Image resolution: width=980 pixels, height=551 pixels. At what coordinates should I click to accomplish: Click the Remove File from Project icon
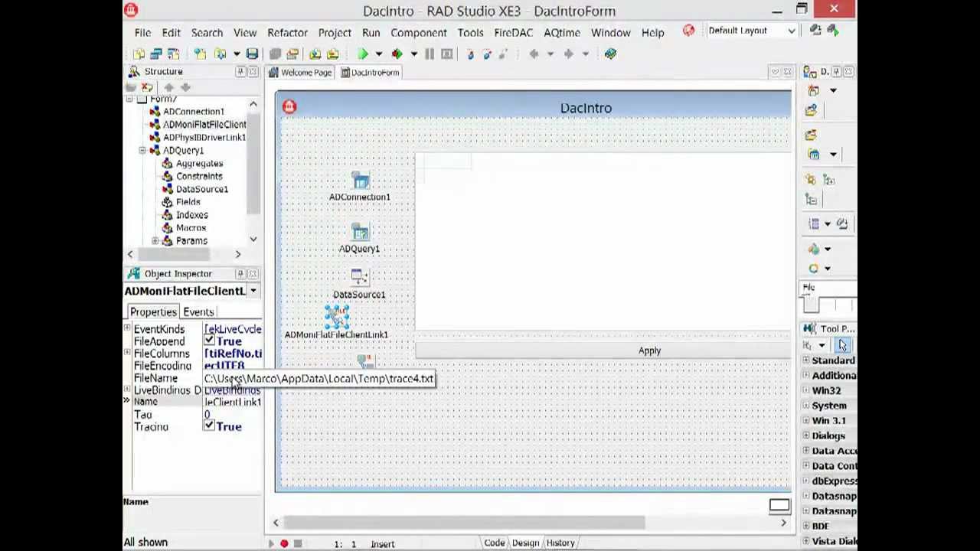pyautogui.click(x=332, y=54)
